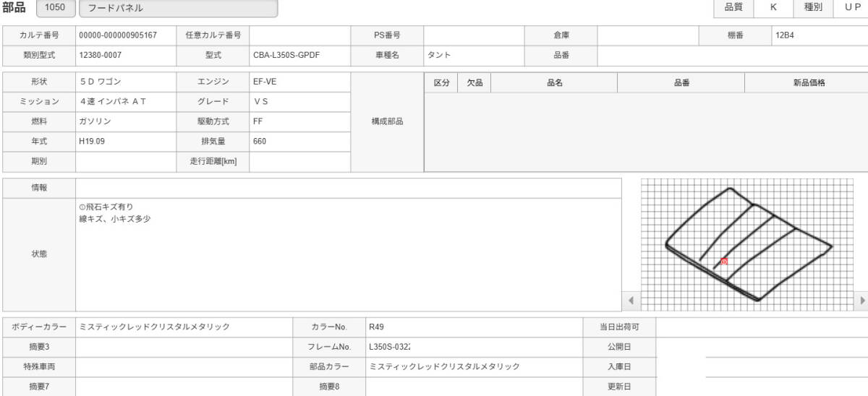Click the 更新日 field
The width and height of the screenshot is (868, 396).
click(762, 387)
